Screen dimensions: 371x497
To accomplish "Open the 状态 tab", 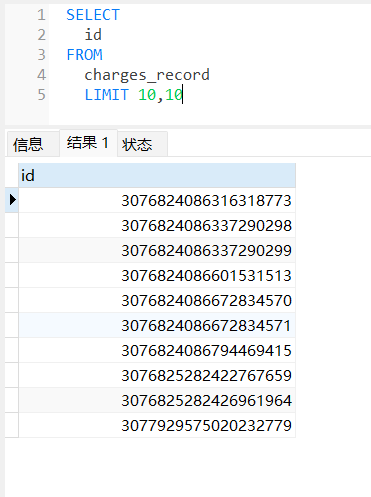I will (142, 145).
